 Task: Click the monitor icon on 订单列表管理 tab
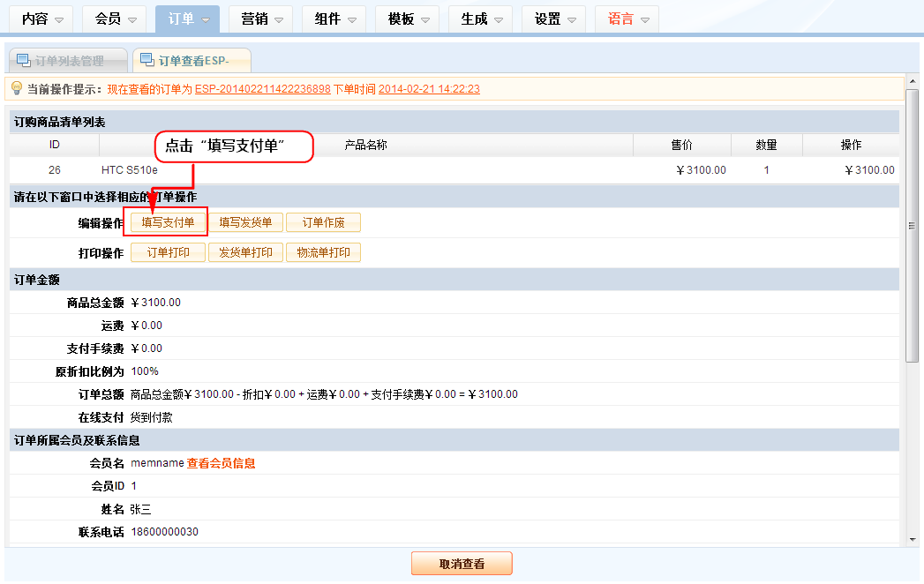(x=23, y=61)
